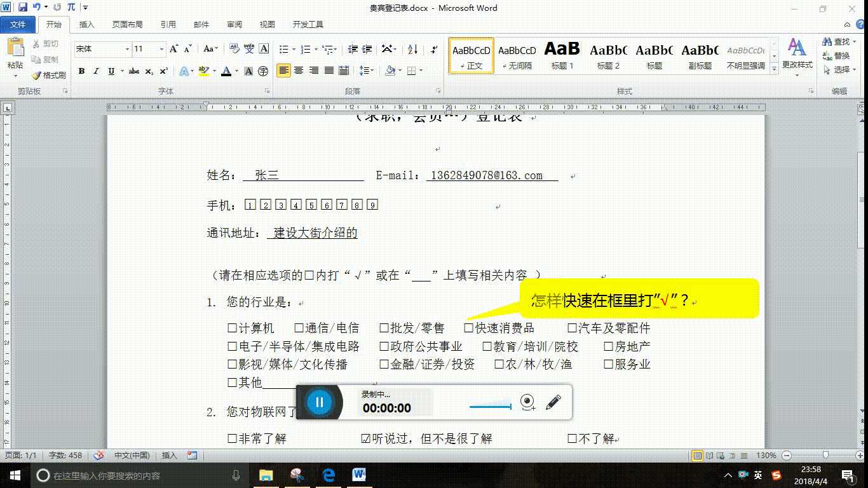Click the subscript icon
This screenshot has width=868, height=488.
click(149, 71)
